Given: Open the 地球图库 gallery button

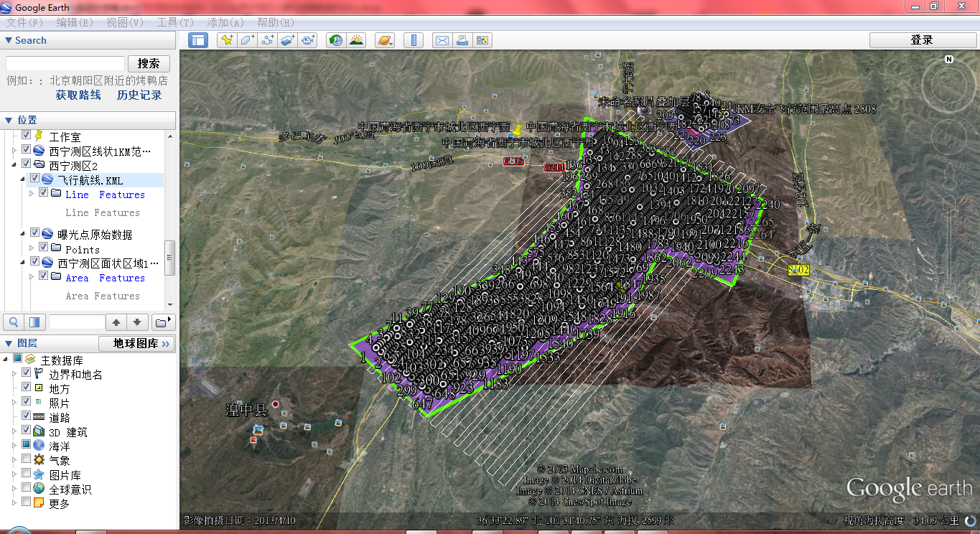Looking at the screenshot, I should click(x=136, y=344).
